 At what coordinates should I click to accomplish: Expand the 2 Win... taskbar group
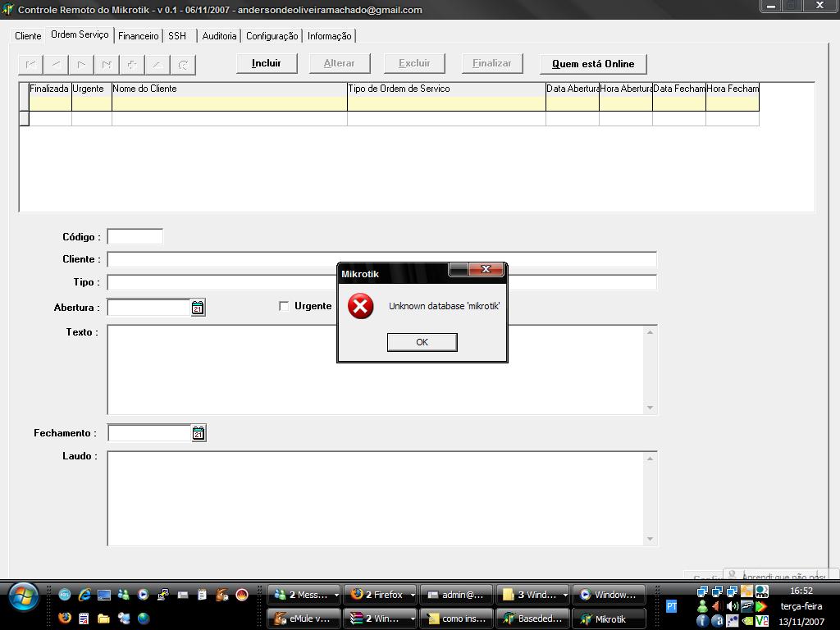pyautogui.click(x=413, y=619)
